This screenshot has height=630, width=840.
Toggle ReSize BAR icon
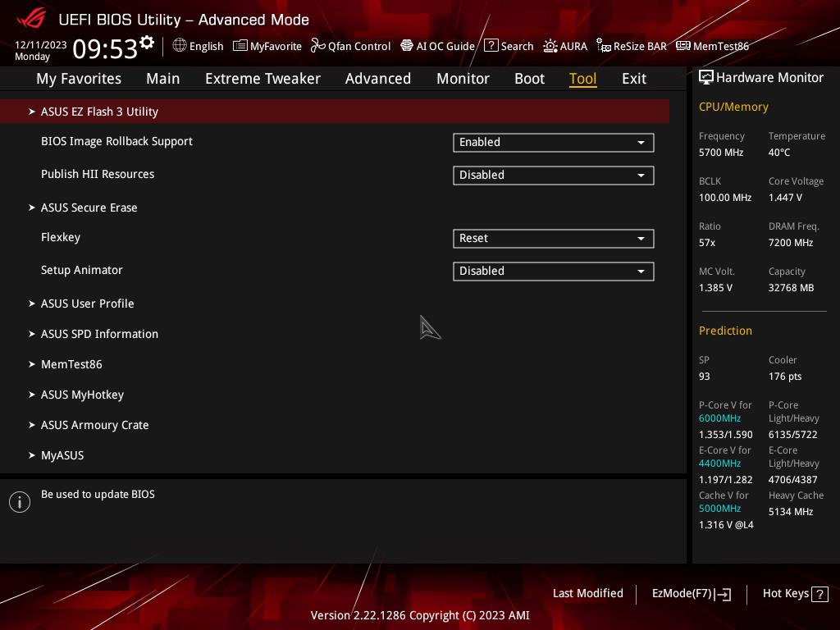coord(603,46)
